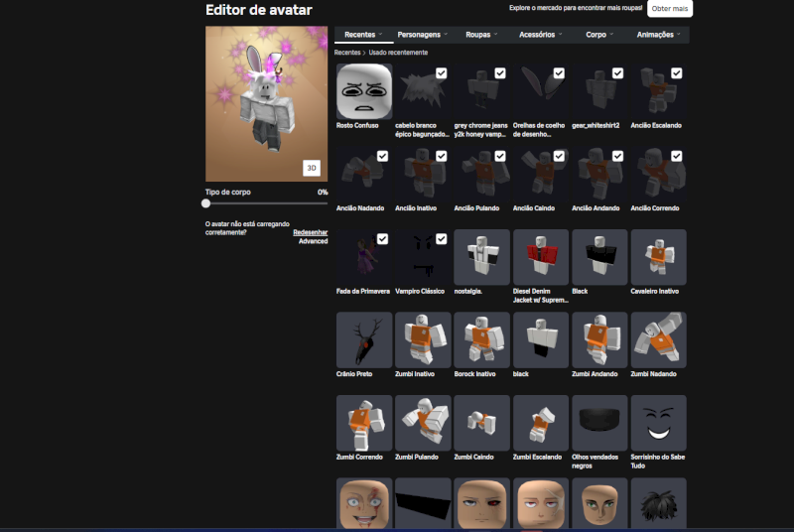Click Usado recentemente breadcrumb
The height and width of the screenshot is (532, 794).
[398, 53]
